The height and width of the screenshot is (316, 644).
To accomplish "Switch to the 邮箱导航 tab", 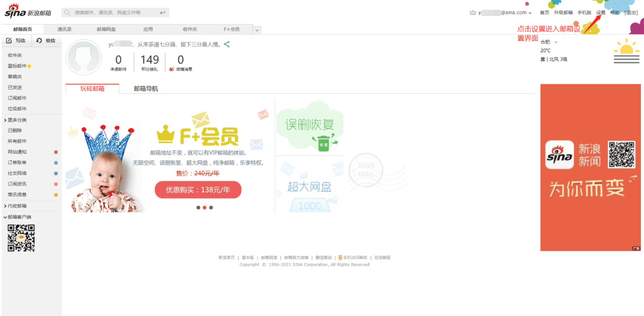I will coord(146,89).
